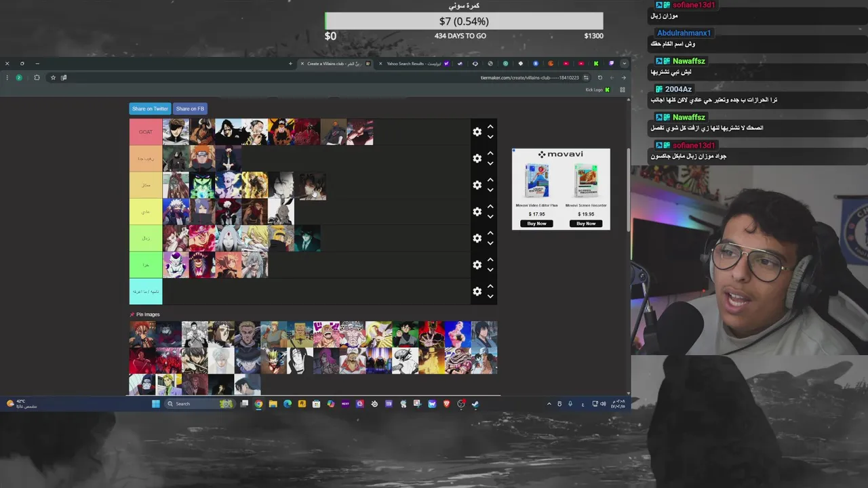Move the GOAT tier row up with its arrow

pos(490,127)
